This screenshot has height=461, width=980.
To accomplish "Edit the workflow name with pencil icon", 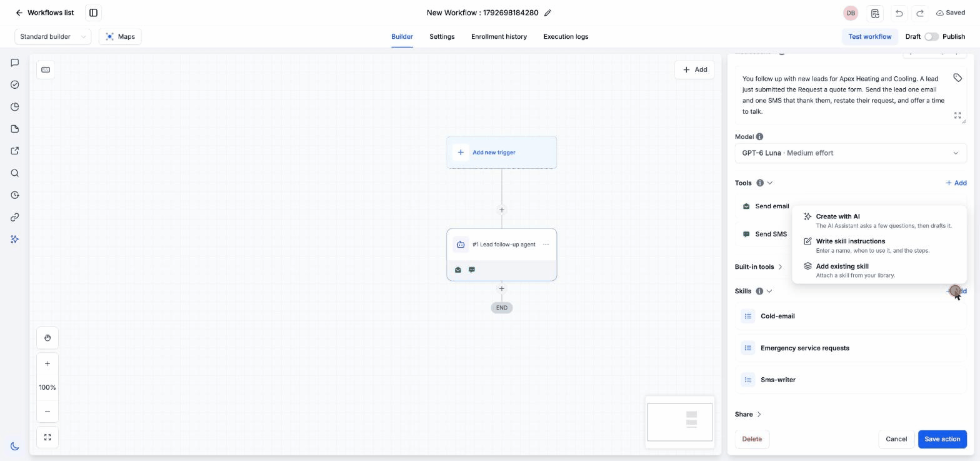I will point(547,13).
